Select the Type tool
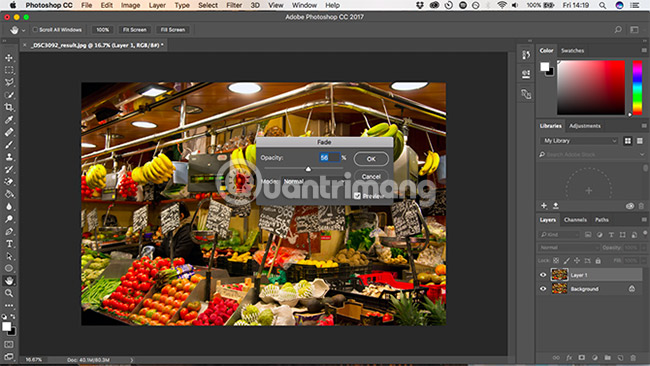 (9, 244)
